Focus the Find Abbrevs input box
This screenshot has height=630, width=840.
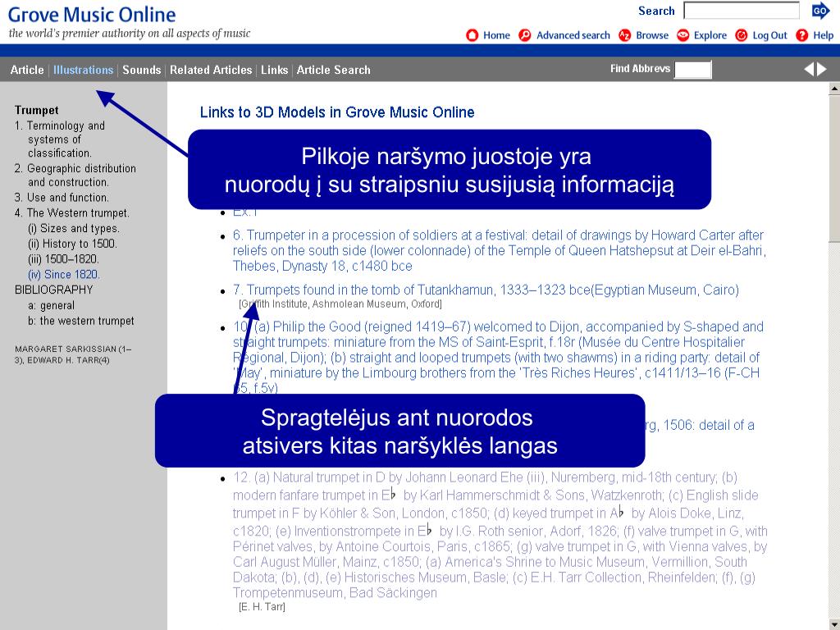pyautogui.click(x=692, y=70)
